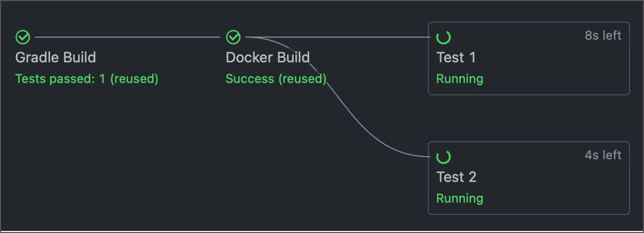The height and width of the screenshot is (233, 644).
Task: Click the "4s left" time estimate
Action: (x=603, y=155)
